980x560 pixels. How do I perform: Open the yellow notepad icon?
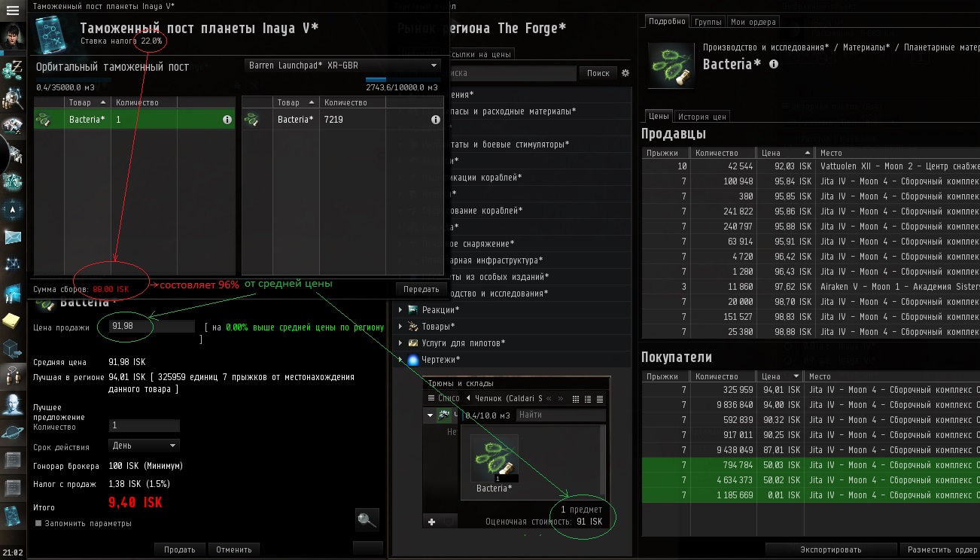pos(13,321)
